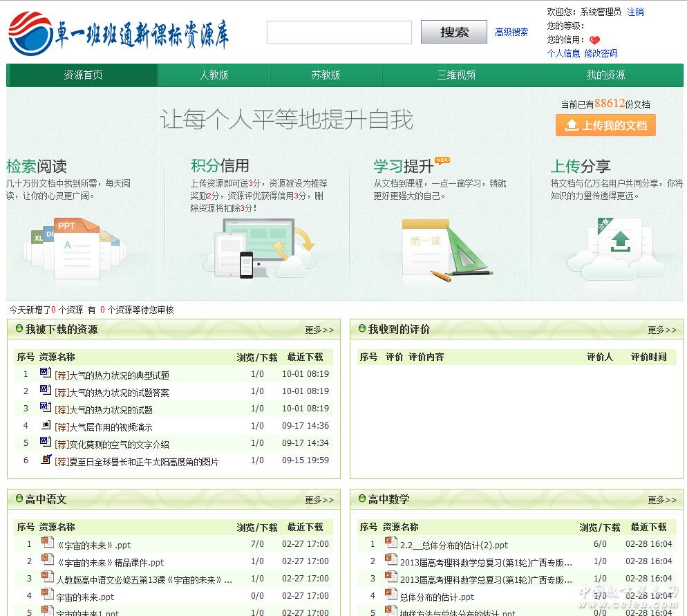Go to the 我的资源 navigation tab
Image resolution: width=687 pixels, height=616 pixels.
(x=605, y=75)
